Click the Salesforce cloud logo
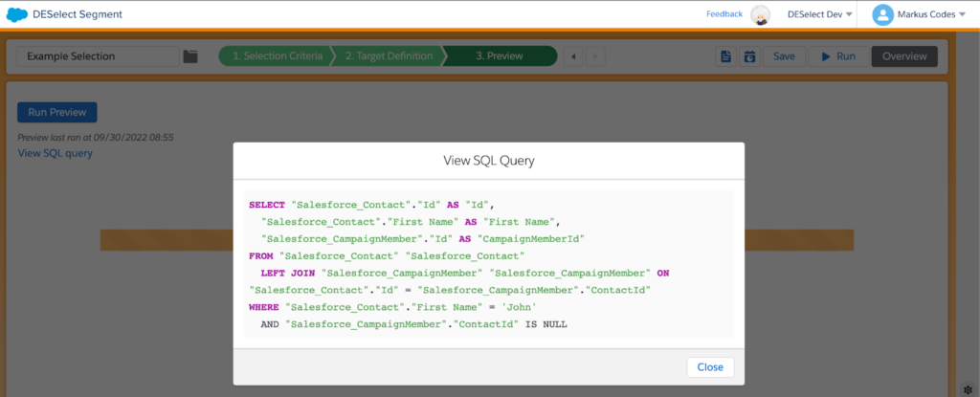 coord(16,14)
